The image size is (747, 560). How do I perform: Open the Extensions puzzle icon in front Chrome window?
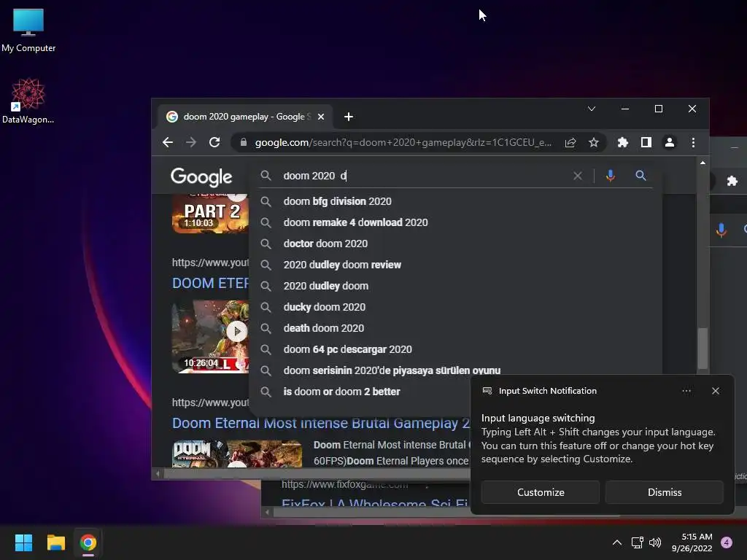tap(623, 142)
